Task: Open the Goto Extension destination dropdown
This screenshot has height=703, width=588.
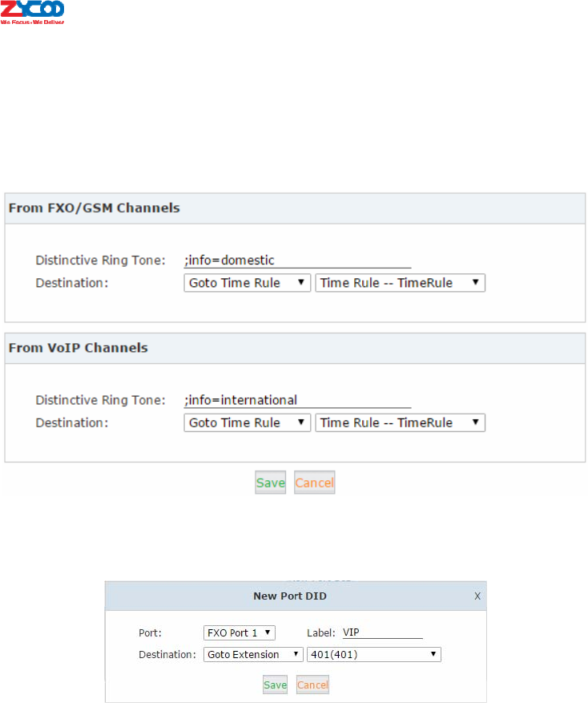Action: pos(253,655)
